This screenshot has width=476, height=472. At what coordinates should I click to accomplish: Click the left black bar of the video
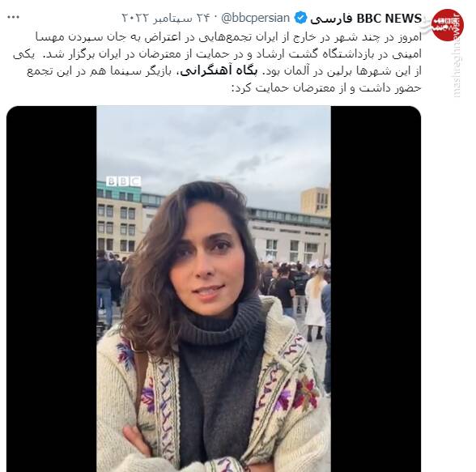pos(52,288)
